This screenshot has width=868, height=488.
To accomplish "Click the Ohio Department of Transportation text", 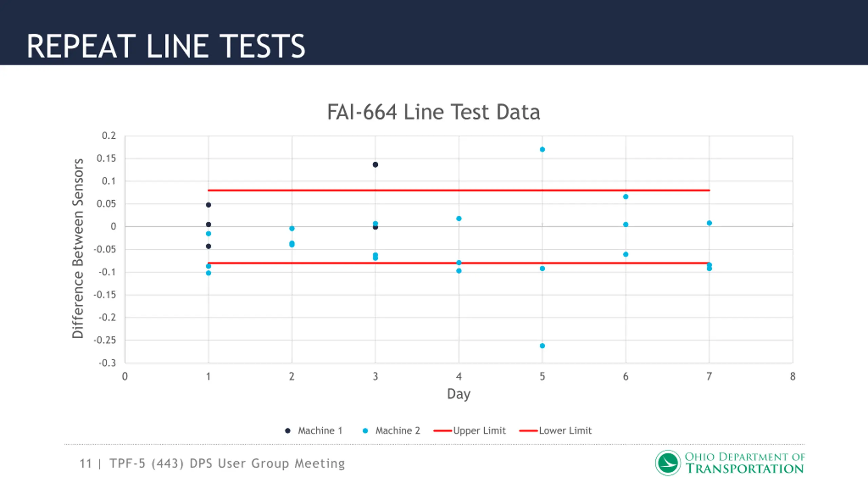I will (745, 463).
